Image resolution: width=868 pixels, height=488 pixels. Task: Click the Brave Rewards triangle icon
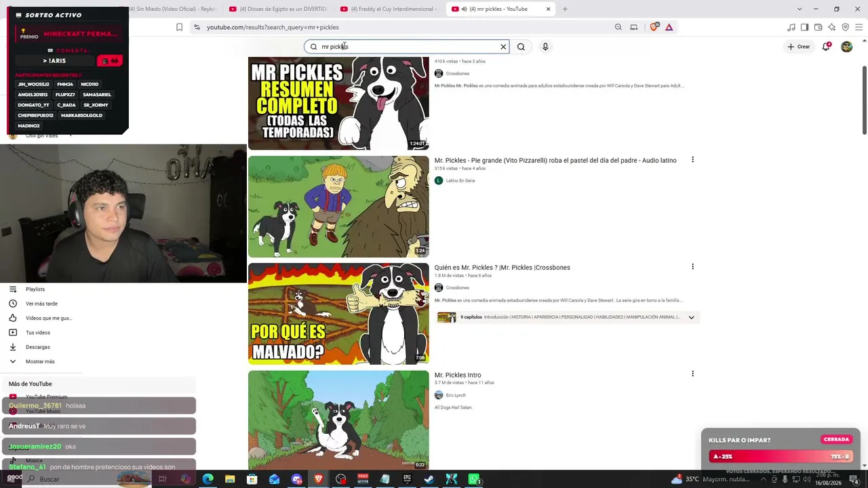tap(669, 27)
